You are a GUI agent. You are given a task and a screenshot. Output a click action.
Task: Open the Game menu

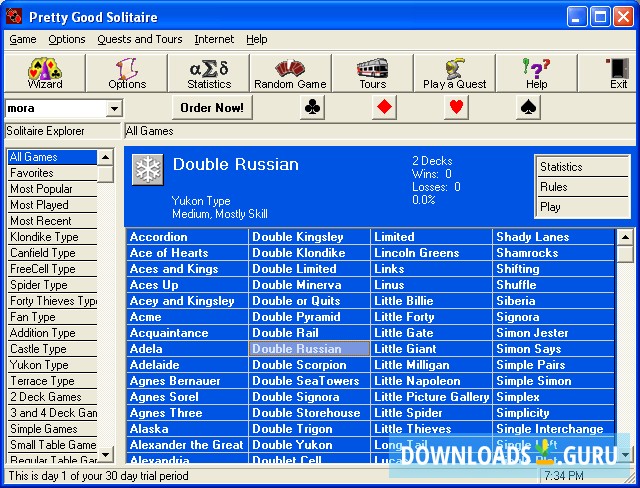point(23,39)
